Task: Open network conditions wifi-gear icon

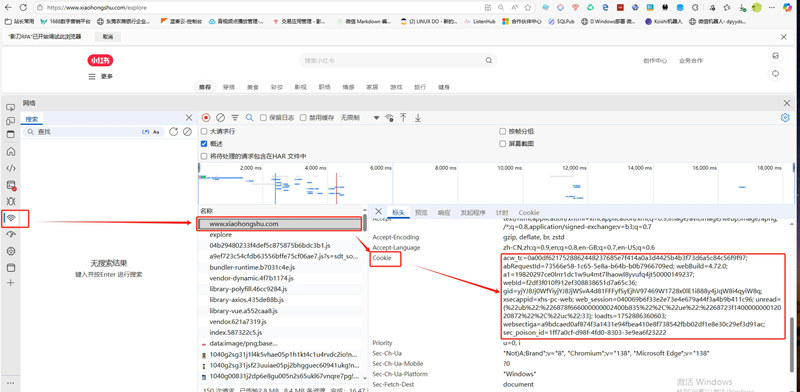Action: pos(389,118)
